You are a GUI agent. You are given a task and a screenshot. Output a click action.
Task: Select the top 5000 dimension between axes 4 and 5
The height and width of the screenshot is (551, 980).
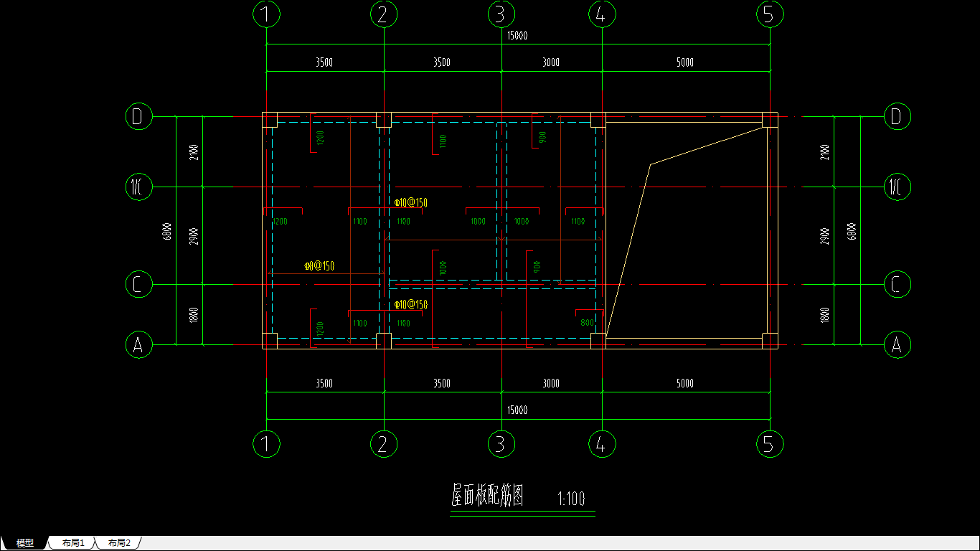tap(685, 62)
